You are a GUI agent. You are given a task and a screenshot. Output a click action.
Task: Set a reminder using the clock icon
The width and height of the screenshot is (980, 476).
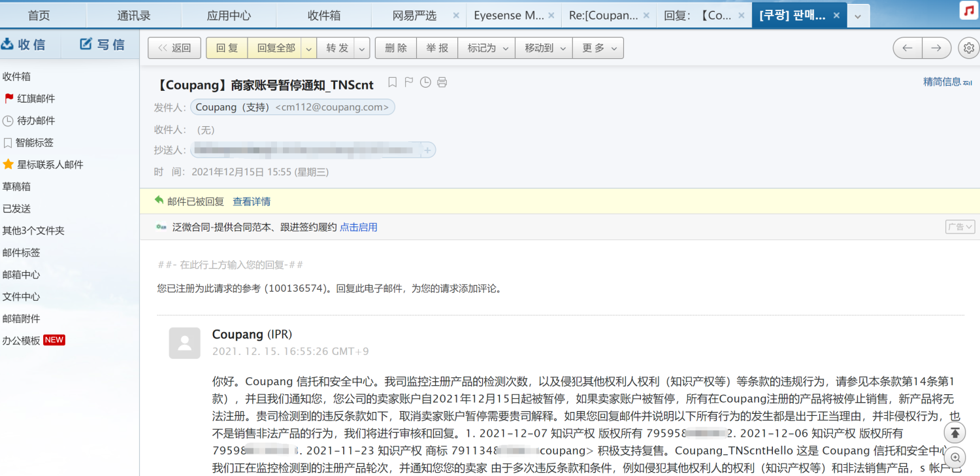click(x=425, y=82)
